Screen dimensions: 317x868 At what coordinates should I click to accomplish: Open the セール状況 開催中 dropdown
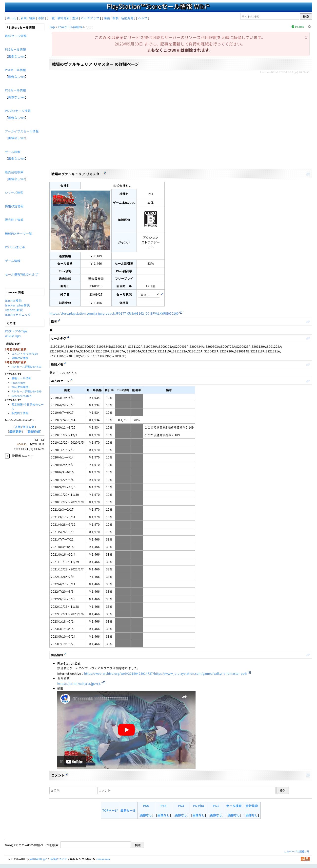click(x=149, y=295)
